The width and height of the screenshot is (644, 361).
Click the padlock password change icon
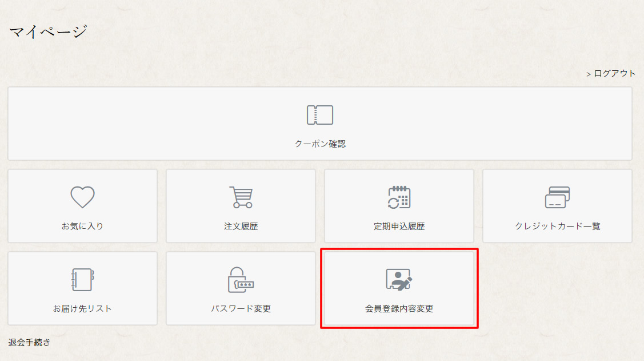pyautogui.click(x=241, y=280)
